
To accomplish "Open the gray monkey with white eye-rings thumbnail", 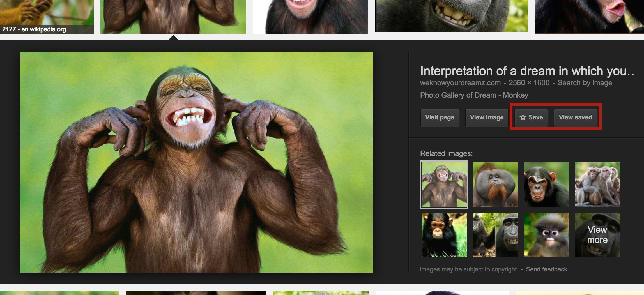I will click(x=546, y=235).
